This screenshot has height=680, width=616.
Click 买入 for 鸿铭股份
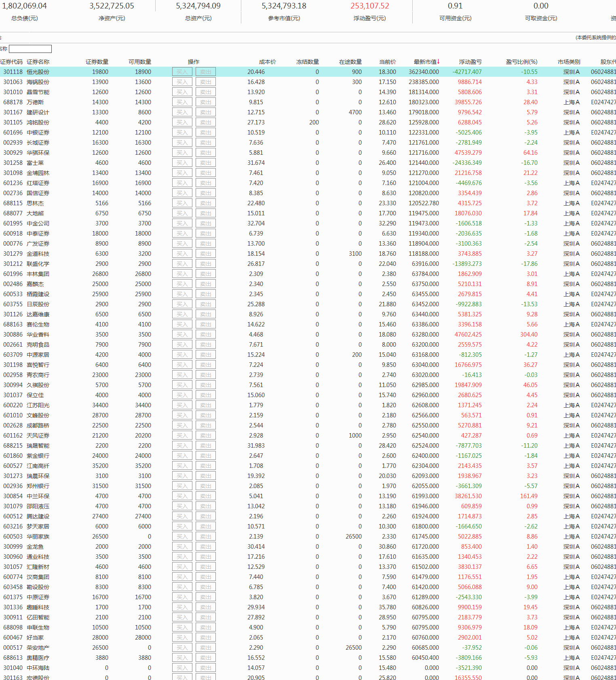click(x=182, y=122)
